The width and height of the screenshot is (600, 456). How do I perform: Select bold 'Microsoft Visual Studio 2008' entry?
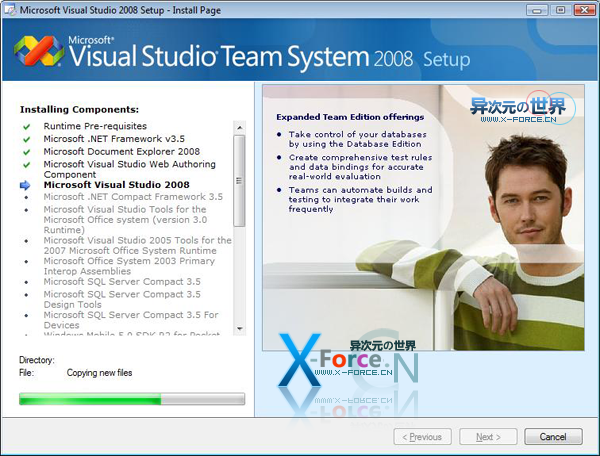click(116, 184)
